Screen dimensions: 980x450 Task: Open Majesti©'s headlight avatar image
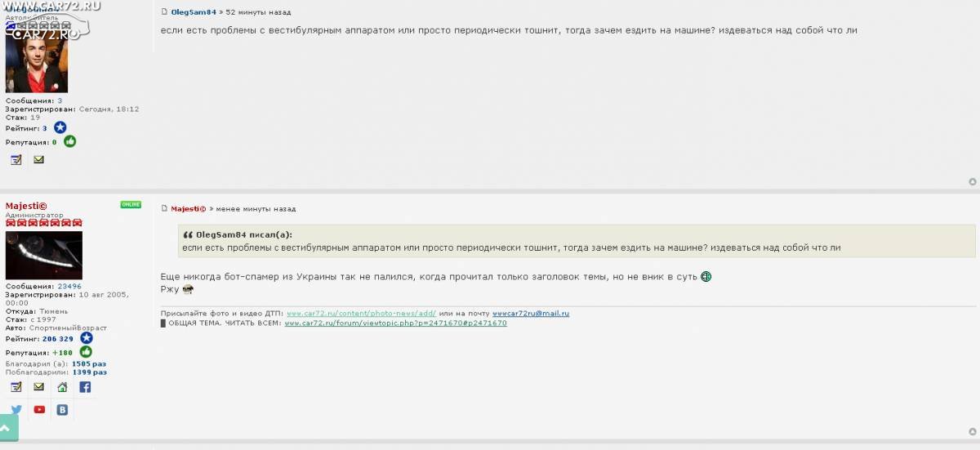pos(44,256)
